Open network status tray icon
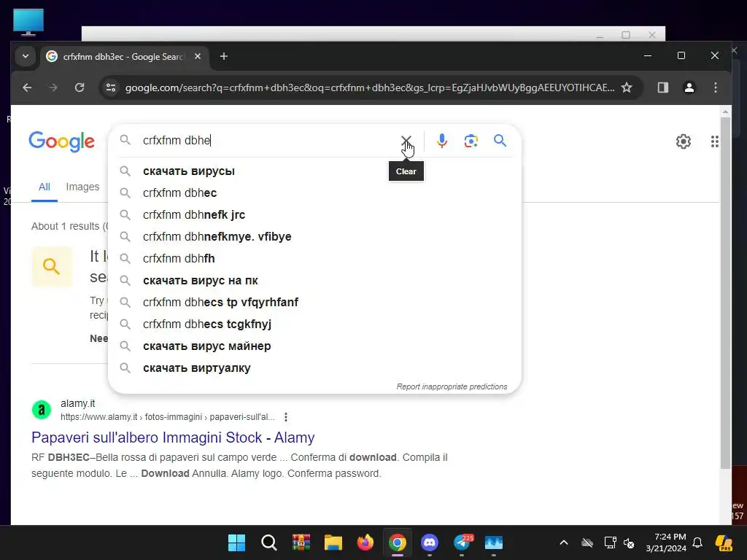Viewport: 747px width, 560px height. click(x=611, y=542)
